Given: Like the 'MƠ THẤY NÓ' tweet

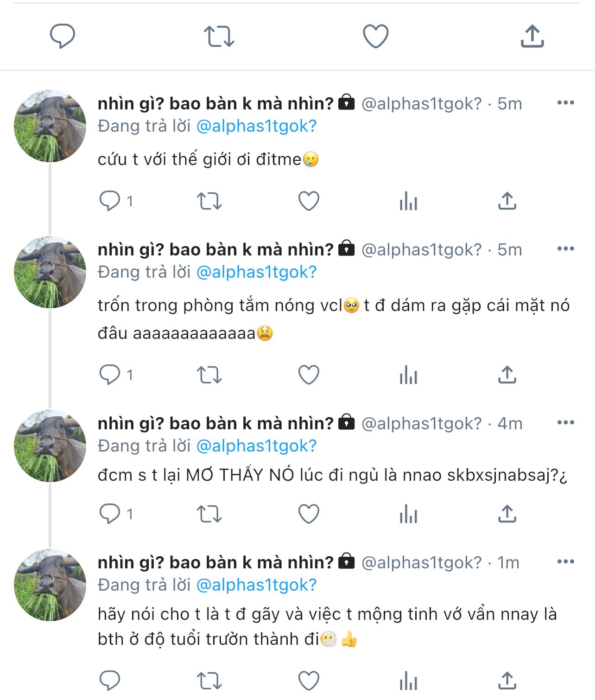Looking at the screenshot, I should [309, 514].
